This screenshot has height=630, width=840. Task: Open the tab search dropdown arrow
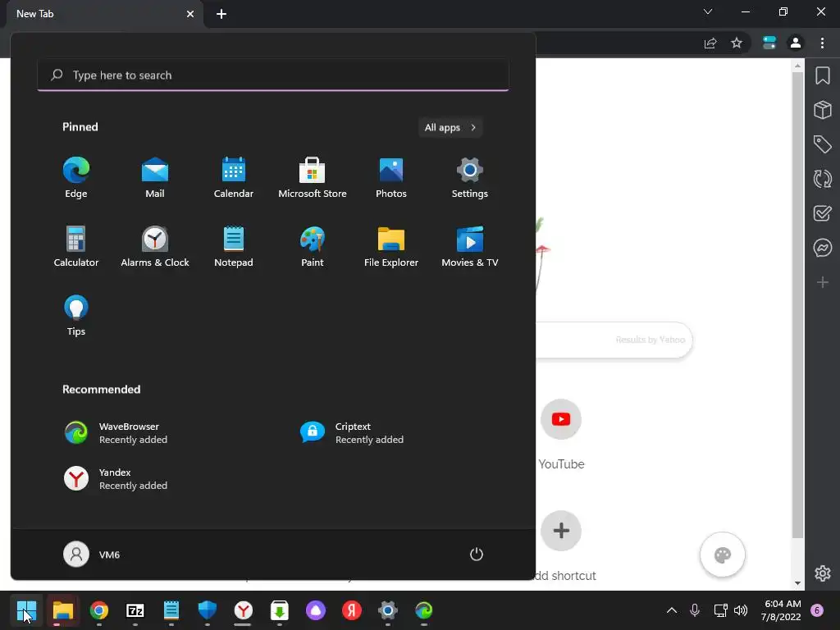(708, 11)
